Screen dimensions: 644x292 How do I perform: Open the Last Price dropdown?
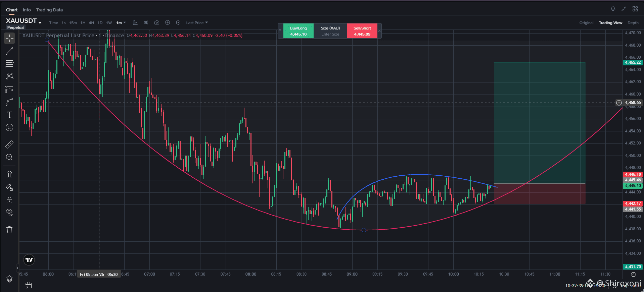[197, 23]
